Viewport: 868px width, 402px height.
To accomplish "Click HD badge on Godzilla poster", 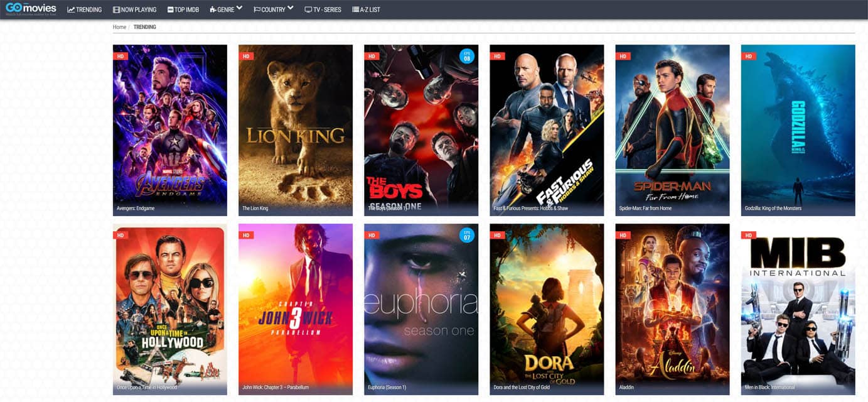I will click(748, 56).
